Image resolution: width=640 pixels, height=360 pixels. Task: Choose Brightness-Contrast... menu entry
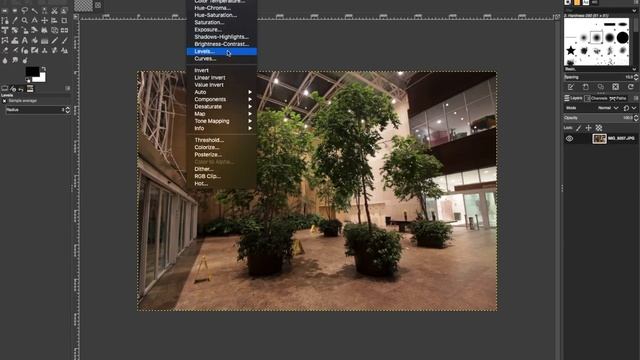222,44
